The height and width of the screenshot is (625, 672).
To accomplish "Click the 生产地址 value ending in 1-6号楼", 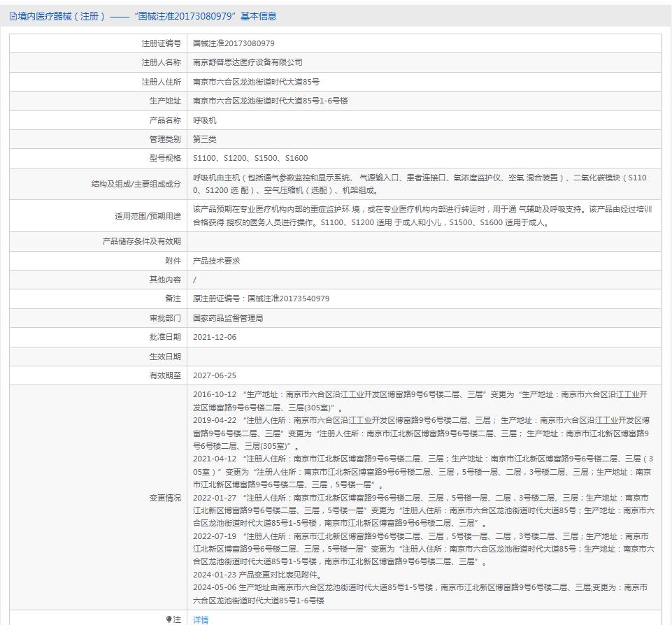I will (x=270, y=101).
